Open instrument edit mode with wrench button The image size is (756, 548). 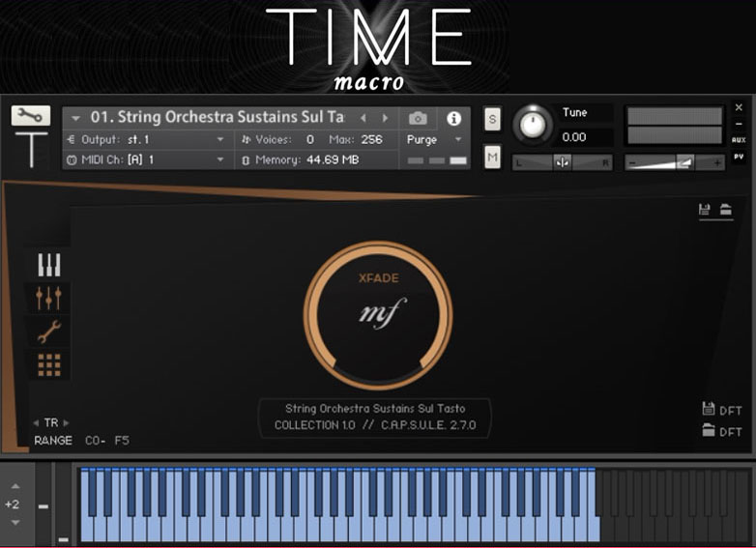pos(30,116)
